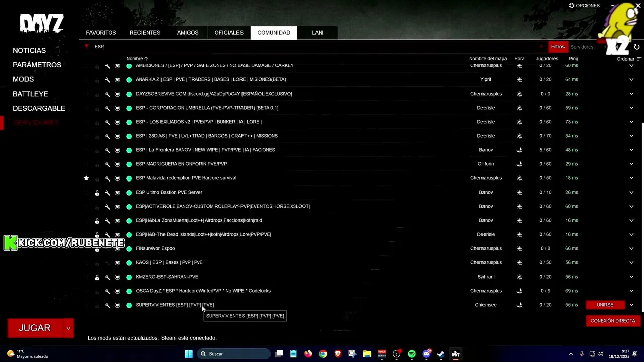Toggle favorite star for KAOS ESP server
Viewport: 644px width, 362px height.
click(x=86, y=262)
